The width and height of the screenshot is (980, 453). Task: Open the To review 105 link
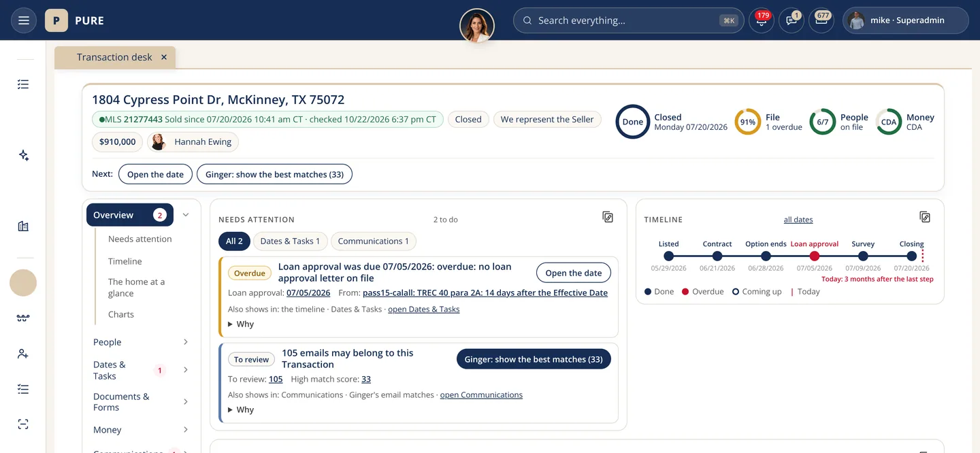click(x=276, y=379)
